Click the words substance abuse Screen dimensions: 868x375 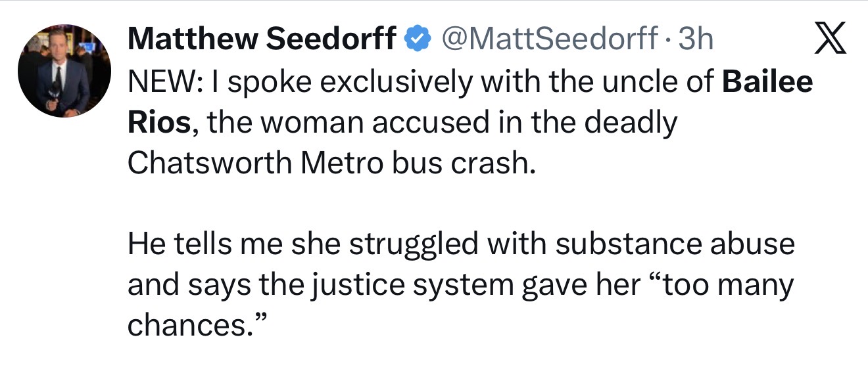click(675, 244)
